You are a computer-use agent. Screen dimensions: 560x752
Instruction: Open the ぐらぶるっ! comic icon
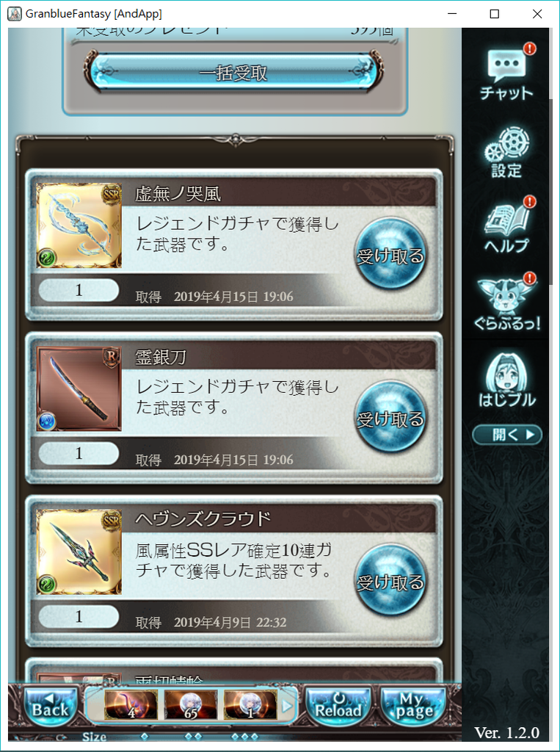tap(507, 302)
